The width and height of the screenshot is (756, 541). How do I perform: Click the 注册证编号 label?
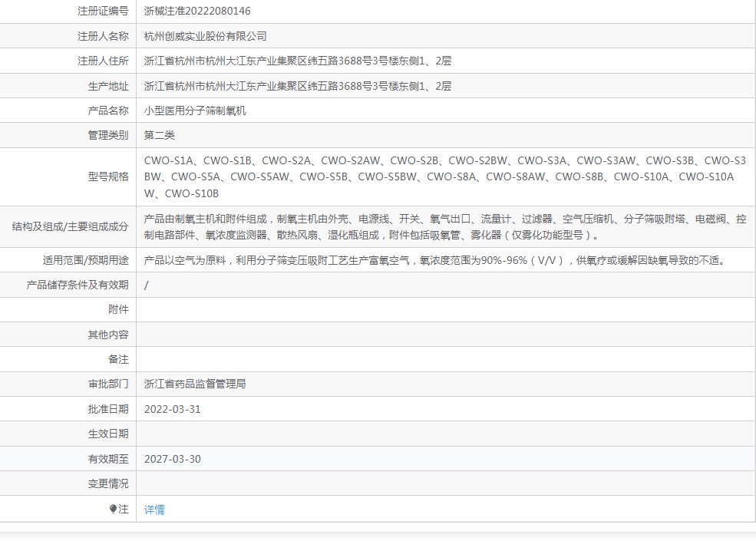click(103, 11)
